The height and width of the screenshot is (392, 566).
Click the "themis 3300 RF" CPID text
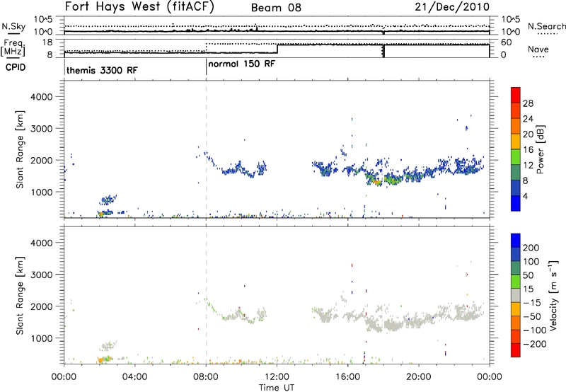click(x=102, y=70)
